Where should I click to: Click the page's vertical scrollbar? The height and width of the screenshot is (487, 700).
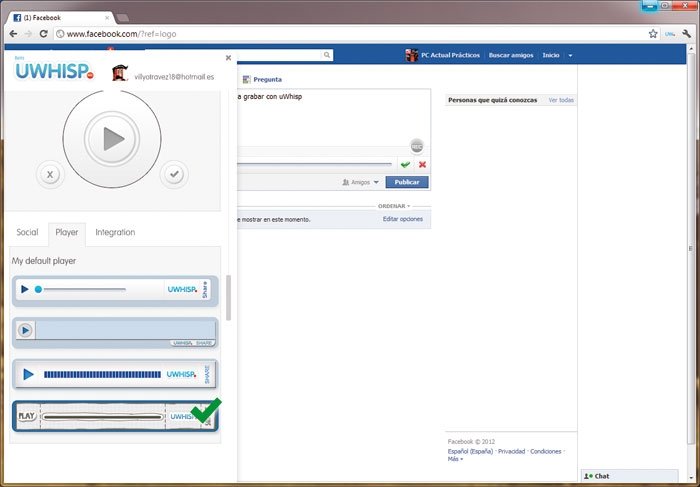coord(691,248)
